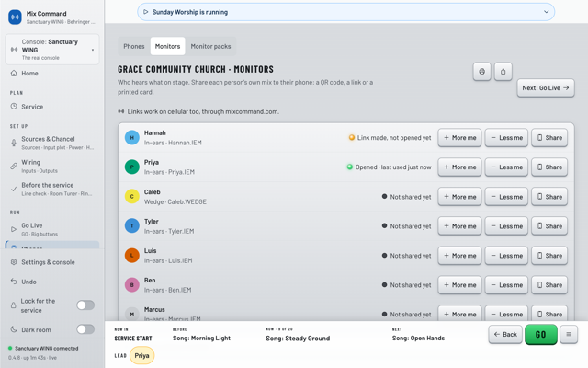Click the Priya lead chip
588x368 pixels.
coord(141,355)
